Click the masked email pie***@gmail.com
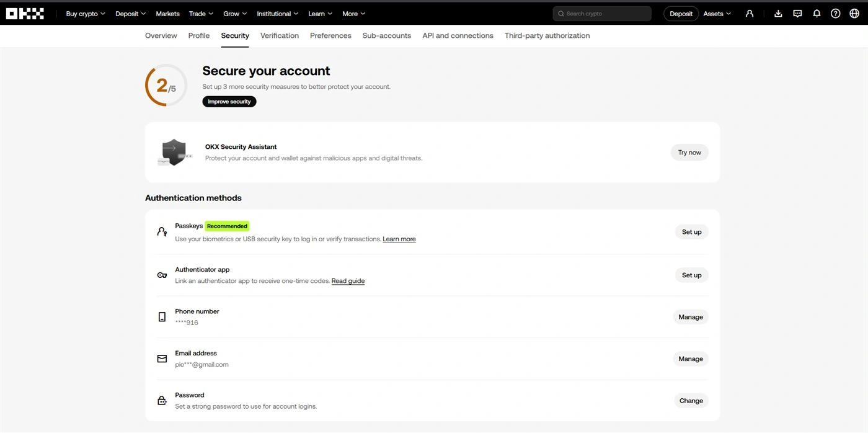 coord(201,365)
